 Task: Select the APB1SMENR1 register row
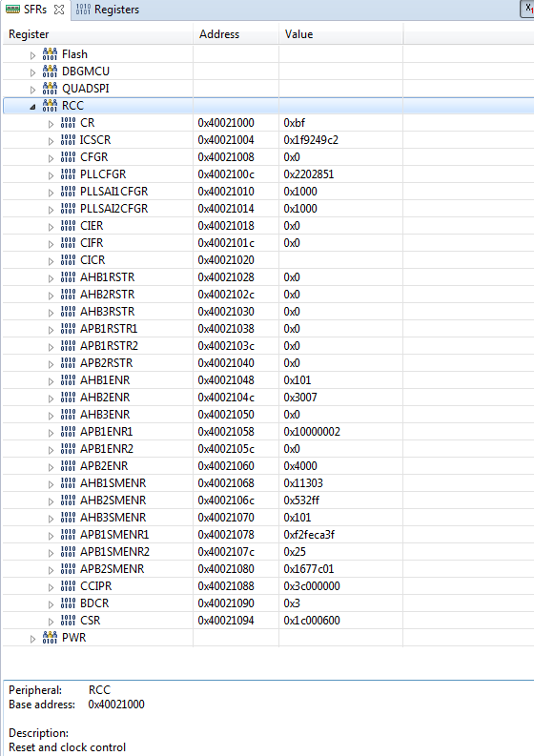[x=268, y=535]
